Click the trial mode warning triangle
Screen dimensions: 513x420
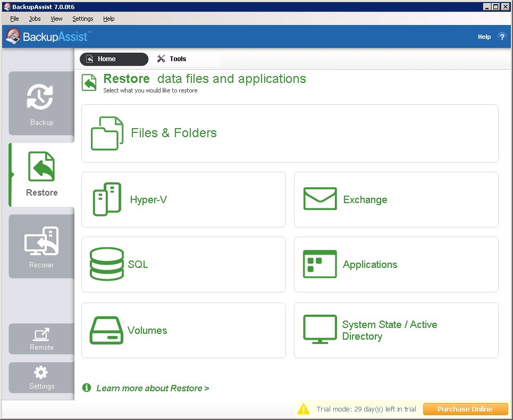pos(303,409)
